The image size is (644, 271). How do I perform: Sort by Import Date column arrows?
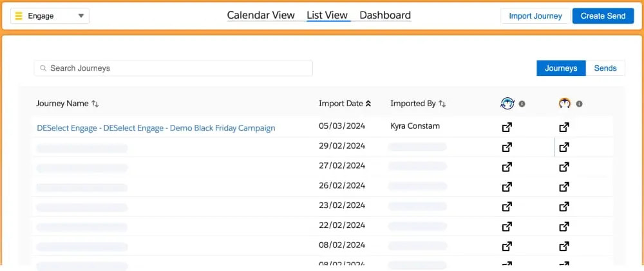coord(368,104)
